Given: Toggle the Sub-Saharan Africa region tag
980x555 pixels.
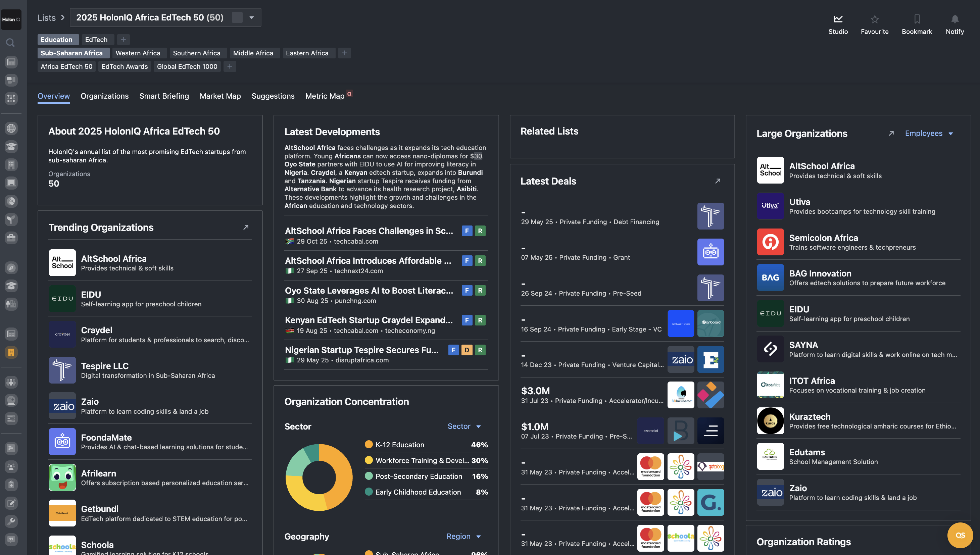Looking at the screenshot, I should point(72,53).
